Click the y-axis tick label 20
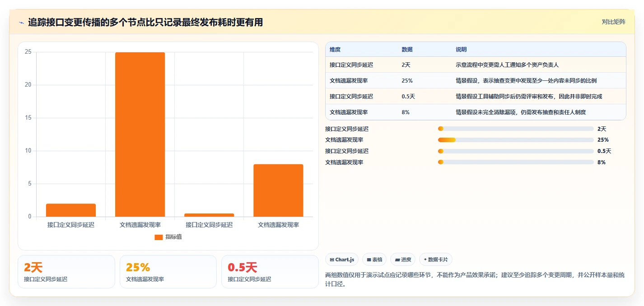Image resolution: width=644 pixels, height=306 pixels. click(x=28, y=85)
